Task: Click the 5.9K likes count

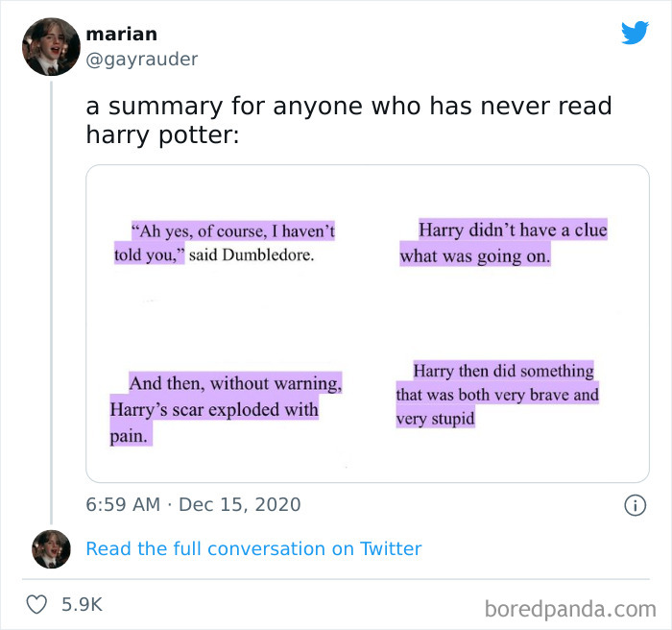Action: coord(82,604)
